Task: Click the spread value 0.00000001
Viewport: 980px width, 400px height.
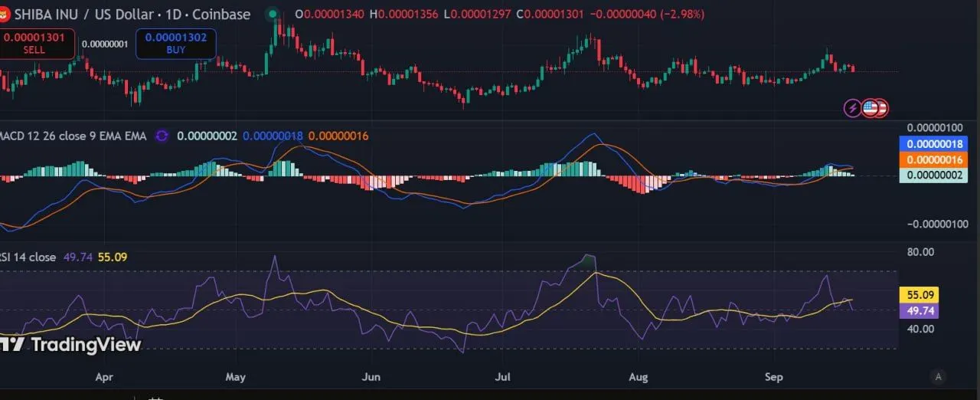Action: point(105,44)
